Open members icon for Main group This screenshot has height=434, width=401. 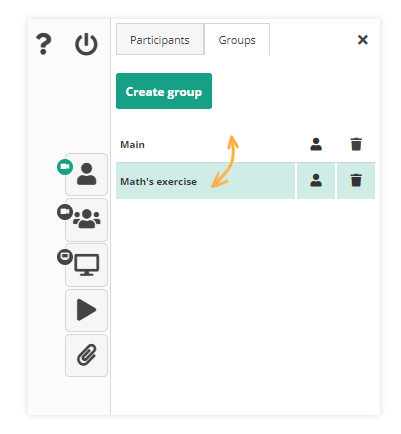tap(316, 145)
